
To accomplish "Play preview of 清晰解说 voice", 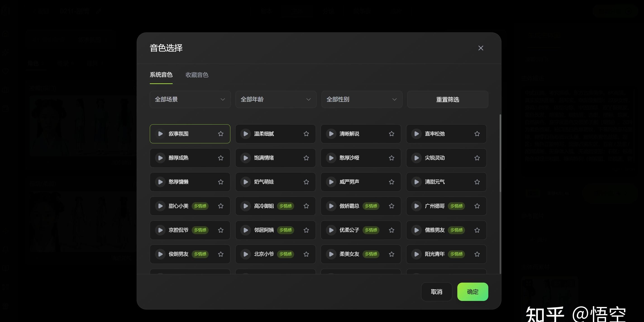I will click(x=331, y=134).
